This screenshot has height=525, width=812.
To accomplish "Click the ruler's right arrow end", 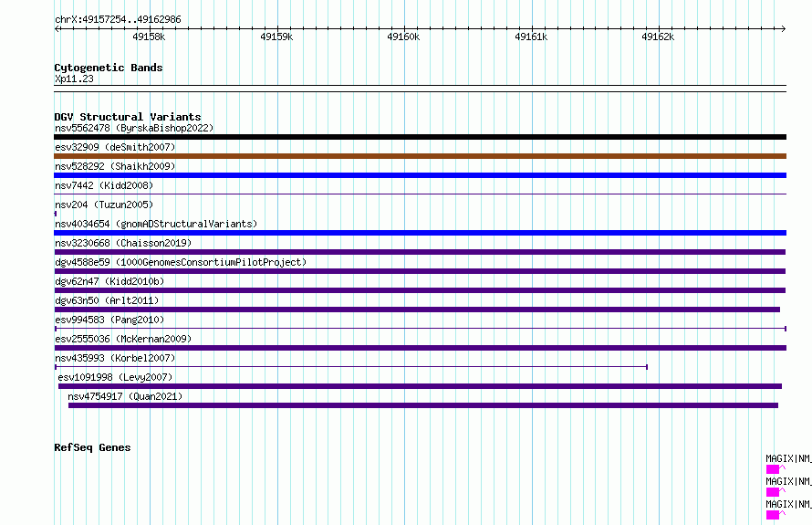I will point(784,29).
